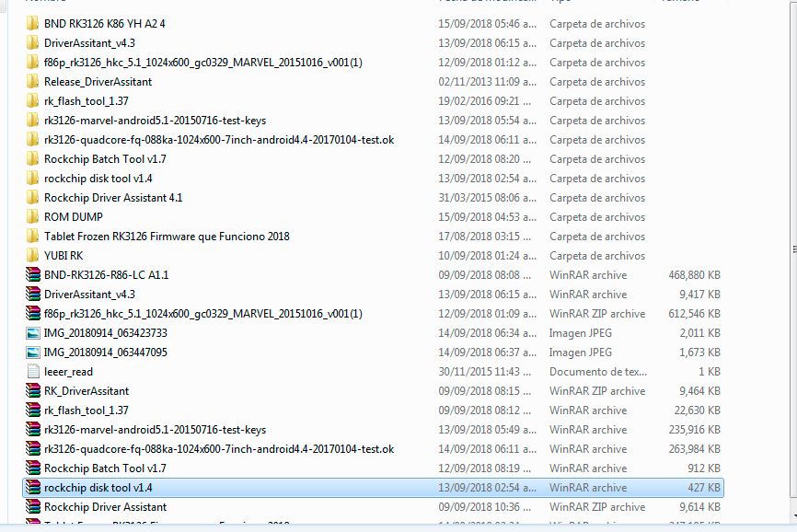Click the 9,614 KB size value
Image resolution: width=797 pixels, height=532 pixels.
[x=700, y=506]
